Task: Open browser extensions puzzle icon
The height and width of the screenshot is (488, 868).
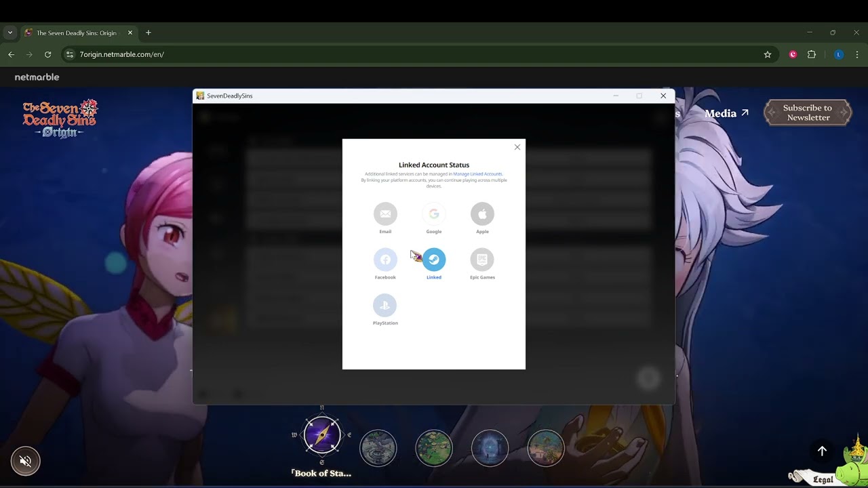Action: point(812,54)
